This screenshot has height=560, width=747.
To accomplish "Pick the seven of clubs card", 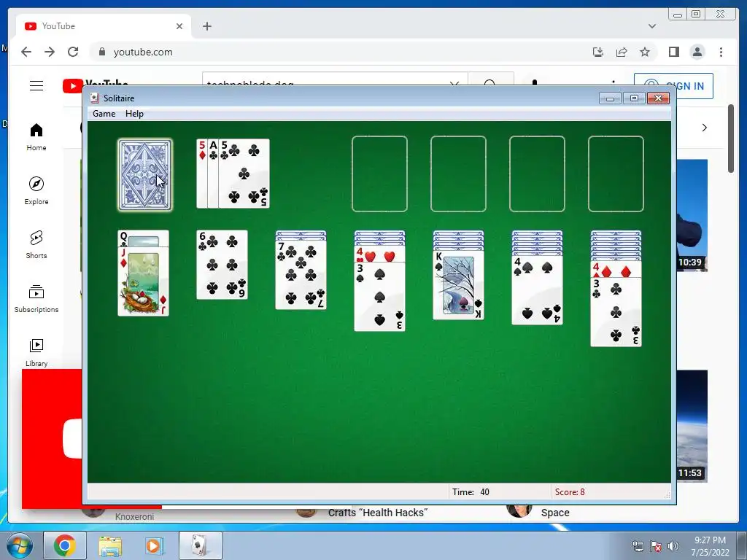I will [x=301, y=275].
